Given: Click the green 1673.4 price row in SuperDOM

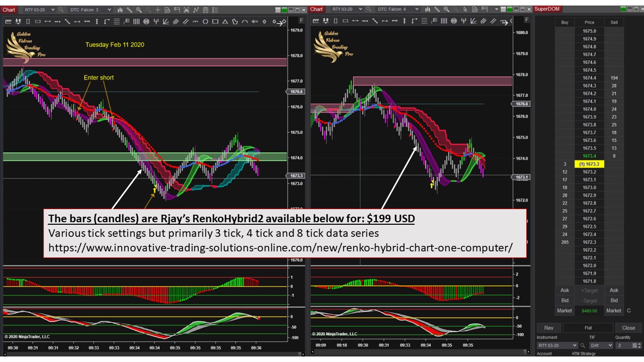Looking at the screenshot, I should pos(590,156).
